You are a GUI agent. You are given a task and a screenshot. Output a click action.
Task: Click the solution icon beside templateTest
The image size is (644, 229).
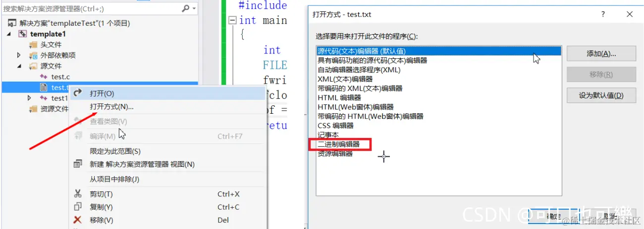(x=12, y=23)
